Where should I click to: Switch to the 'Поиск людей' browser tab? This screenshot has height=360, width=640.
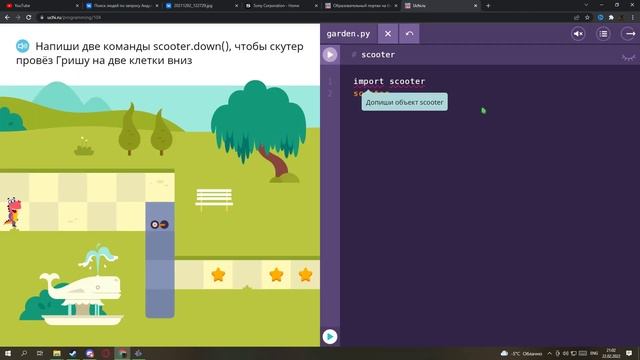pos(122,6)
